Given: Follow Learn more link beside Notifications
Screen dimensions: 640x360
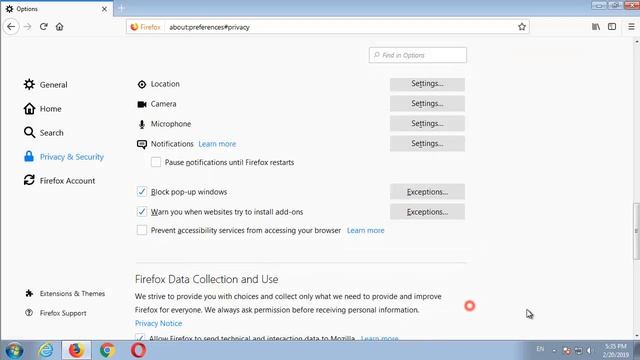Looking at the screenshot, I should click(x=217, y=144).
